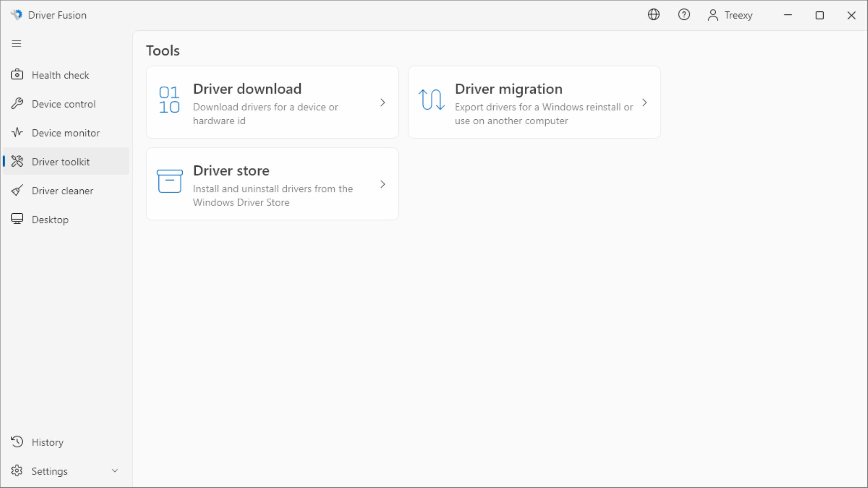Expand Driver download with its arrow
This screenshot has height=488, width=868.
[382, 102]
